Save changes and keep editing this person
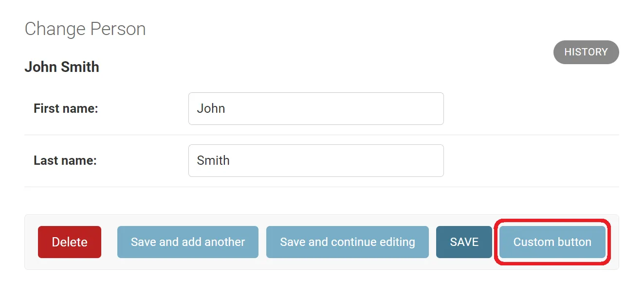This screenshot has height=296, width=644. pyautogui.click(x=347, y=242)
